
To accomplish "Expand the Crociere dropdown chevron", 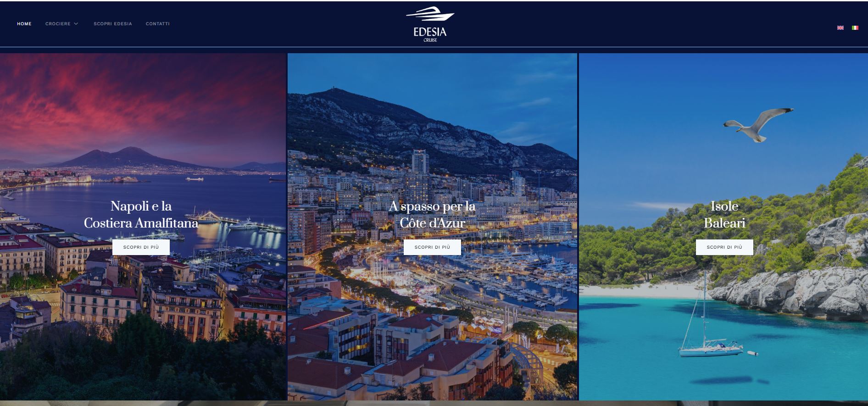I will pyautogui.click(x=76, y=24).
